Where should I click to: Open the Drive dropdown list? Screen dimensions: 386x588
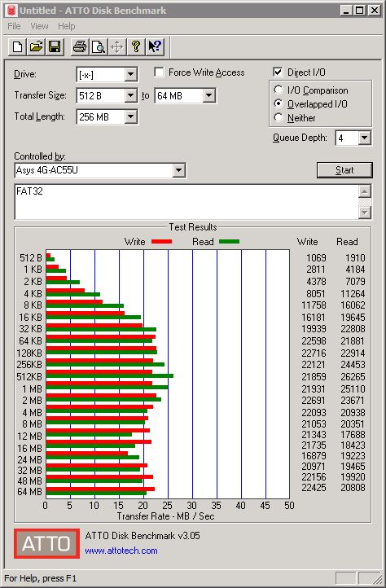pos(130,74)
